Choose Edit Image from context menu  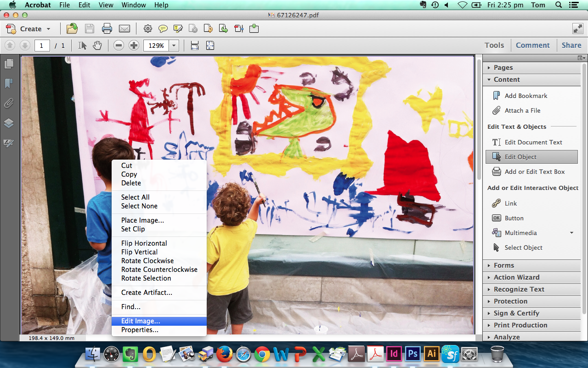tap(159, 321)
